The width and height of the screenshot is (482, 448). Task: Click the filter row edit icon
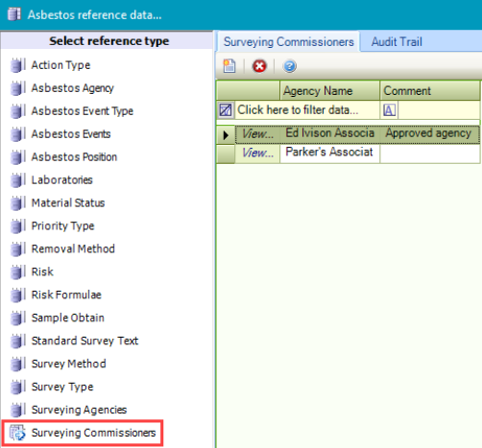(226, 110)
